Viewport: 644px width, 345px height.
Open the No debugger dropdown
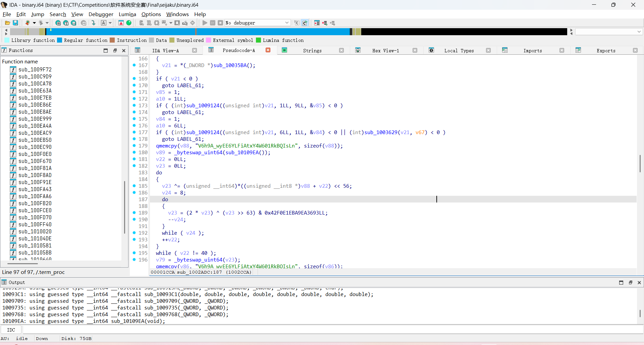[287, 23]
